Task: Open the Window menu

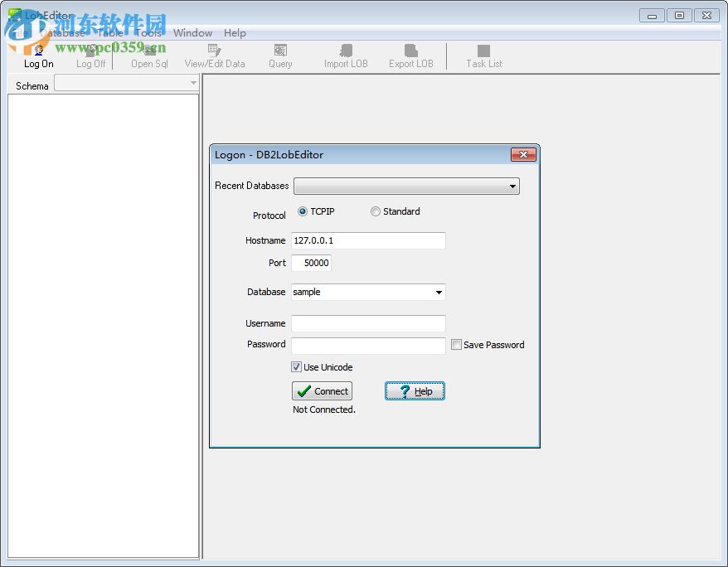Action: (x=192, y=32)
